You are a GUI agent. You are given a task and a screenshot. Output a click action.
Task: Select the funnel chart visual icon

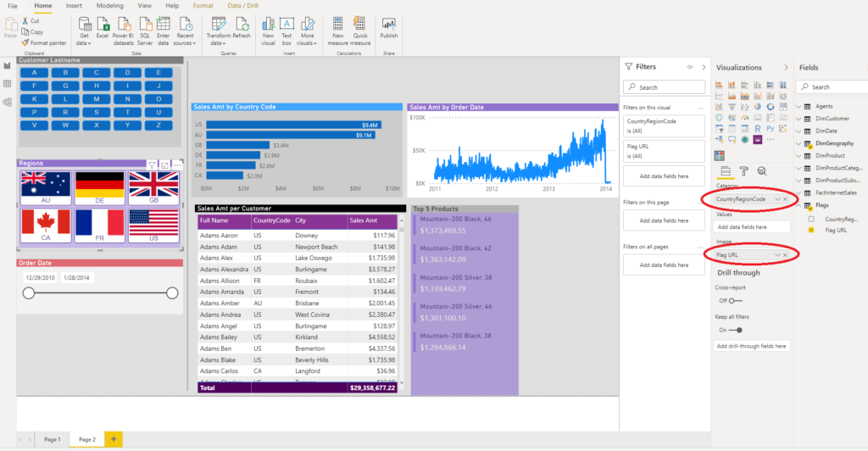click(732, 107)
